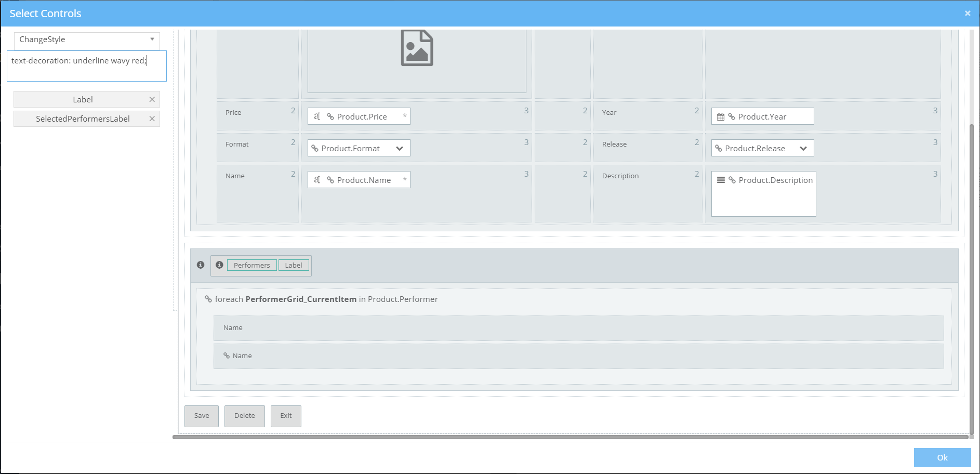This screenshot has height=474, width=980.
Task: Remove SelectedPerformersLabel from the selected list
Action: point(152,119)
